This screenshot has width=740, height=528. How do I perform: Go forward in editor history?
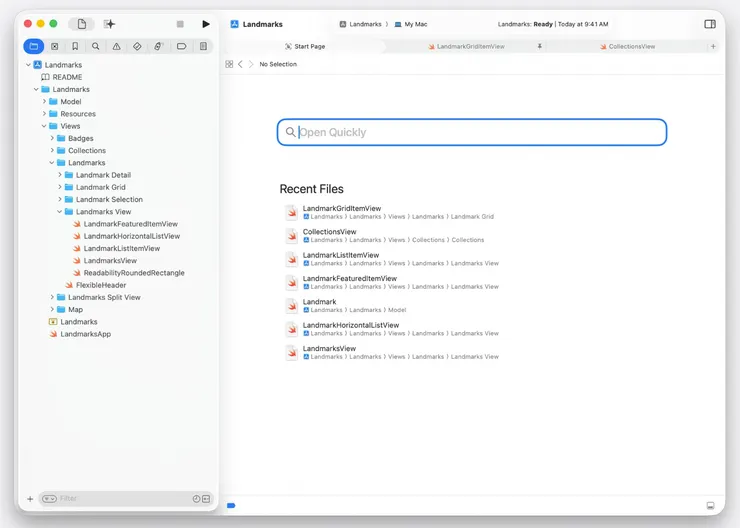pyautogui.click(x=251, y=64)
